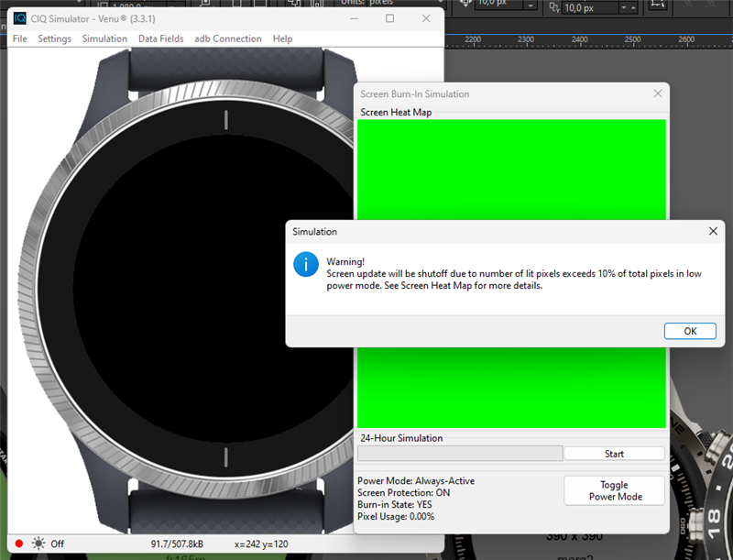Close the Simulation warning dialog
The image size is (733, 560).
pyautogui.click(x=713, y=231)
